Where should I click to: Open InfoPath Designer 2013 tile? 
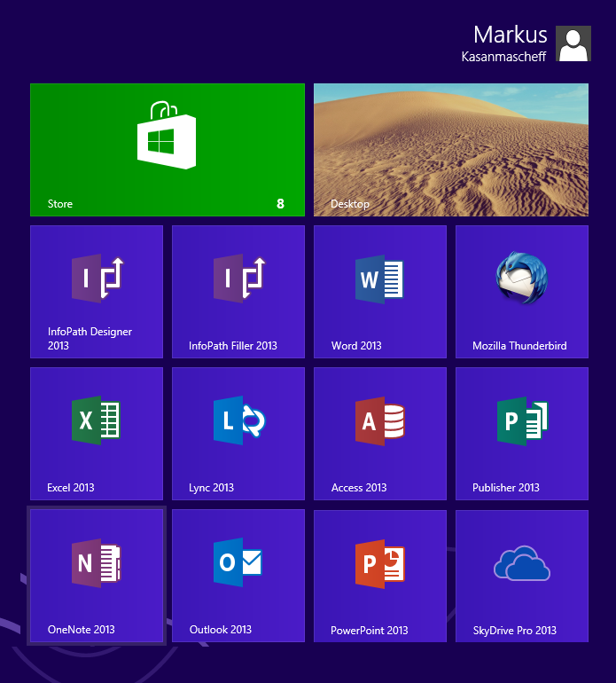(x=97, y=292)
